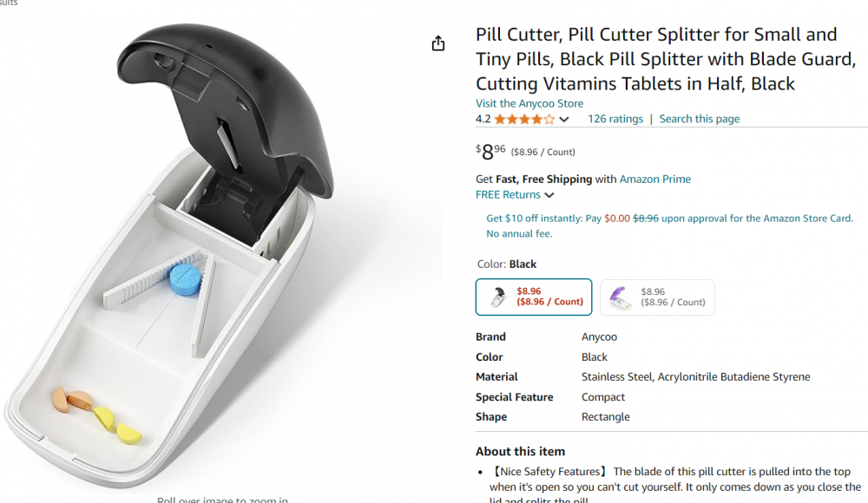Click the 4.2 rating number
868x503 pixels.
pyautogui.click(x=483, y=119)
